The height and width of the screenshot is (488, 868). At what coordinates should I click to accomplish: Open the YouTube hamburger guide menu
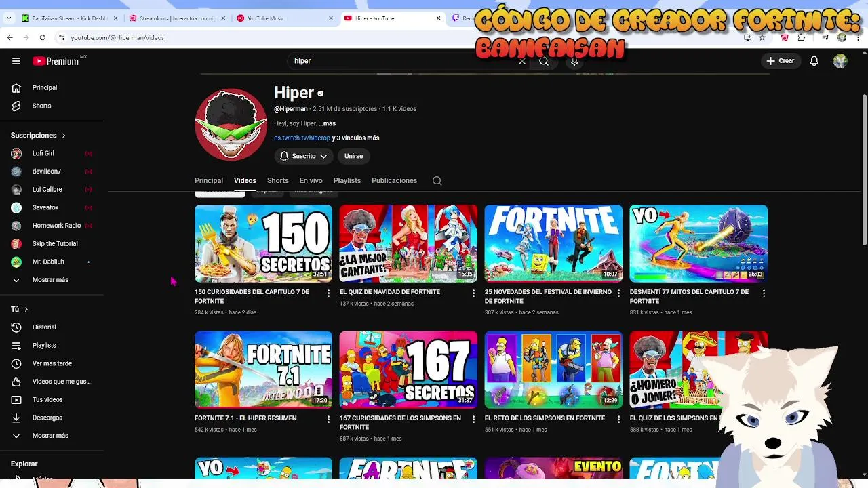16,61
